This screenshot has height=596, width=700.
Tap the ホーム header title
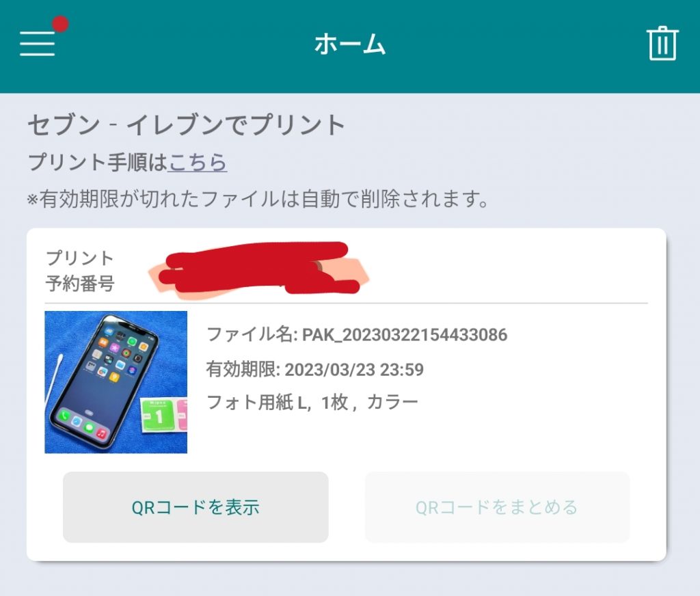point(349,44)
